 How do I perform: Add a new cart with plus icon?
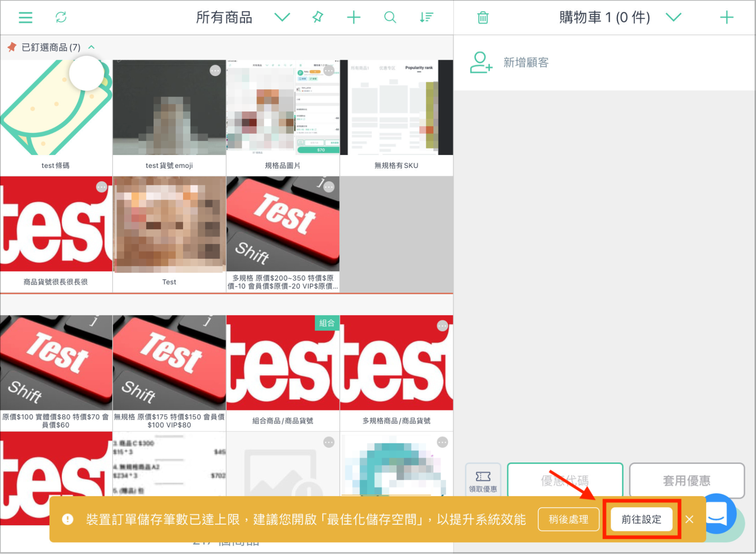(x=726, y=17)
